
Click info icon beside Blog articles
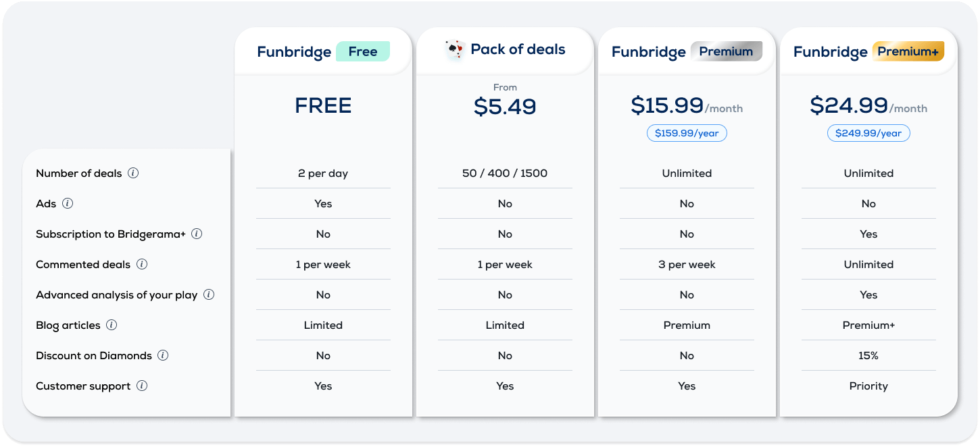(112, 325)
